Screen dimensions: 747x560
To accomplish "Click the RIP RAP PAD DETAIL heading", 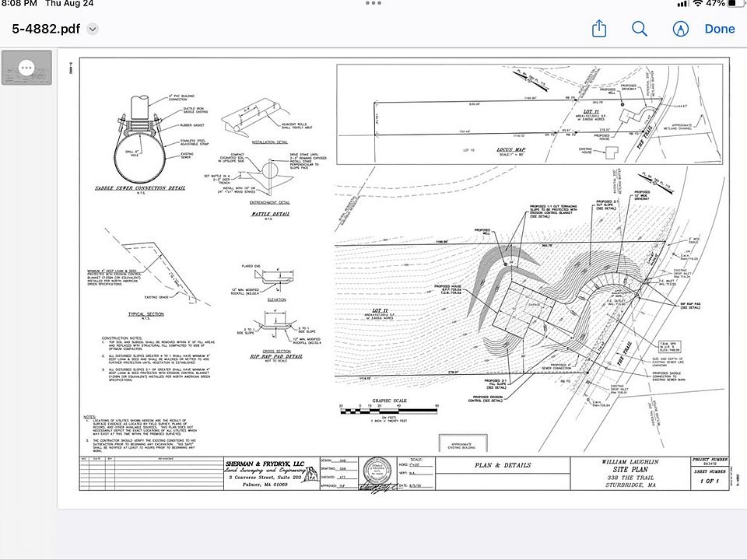I will point(276,357).
